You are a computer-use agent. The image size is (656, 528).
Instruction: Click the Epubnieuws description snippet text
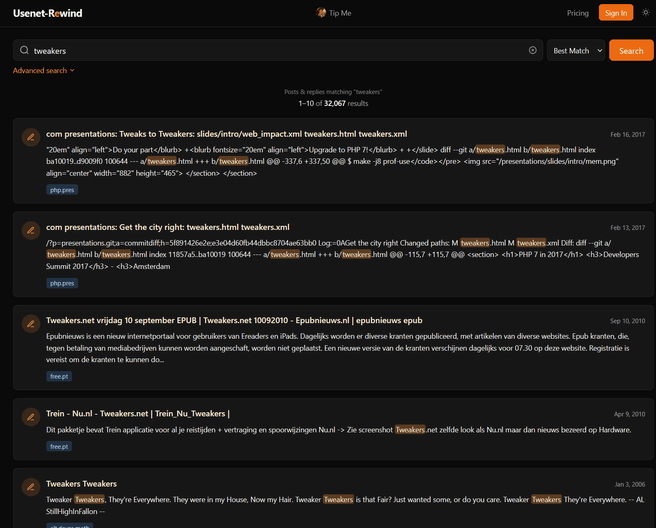[x=338, y=348]
